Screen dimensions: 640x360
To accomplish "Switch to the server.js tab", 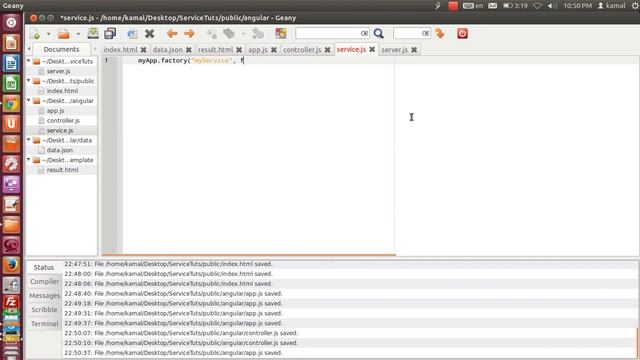I will [x=395, y=49].
